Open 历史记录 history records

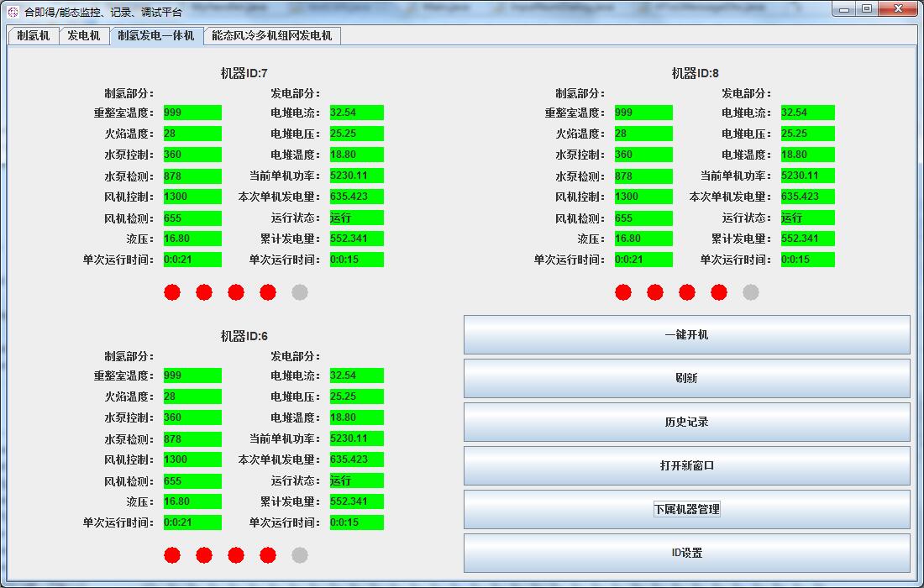686,423
